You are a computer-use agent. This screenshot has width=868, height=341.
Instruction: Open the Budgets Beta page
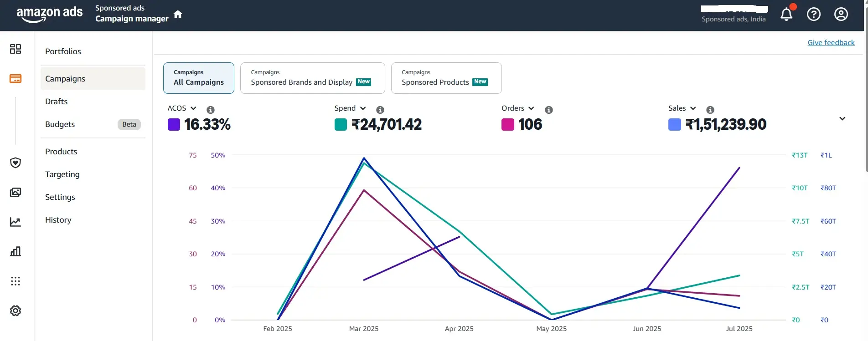(x=60, y=124)
